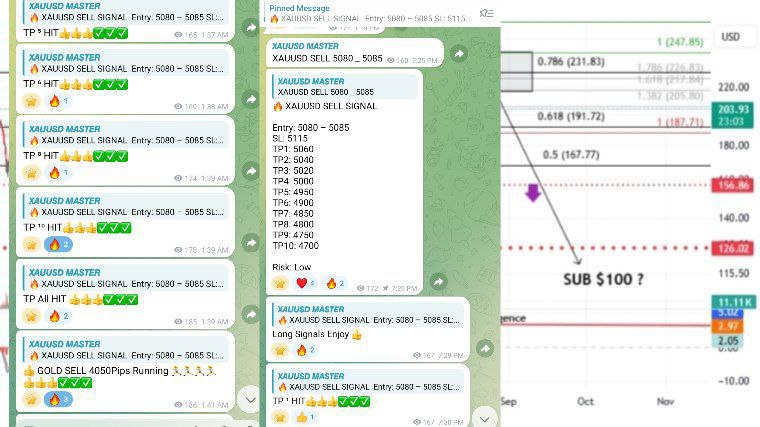Click the "0.786 (231.83)" Fibonacci label
This screenshot has height=427, width=760.
click(571, 62)
